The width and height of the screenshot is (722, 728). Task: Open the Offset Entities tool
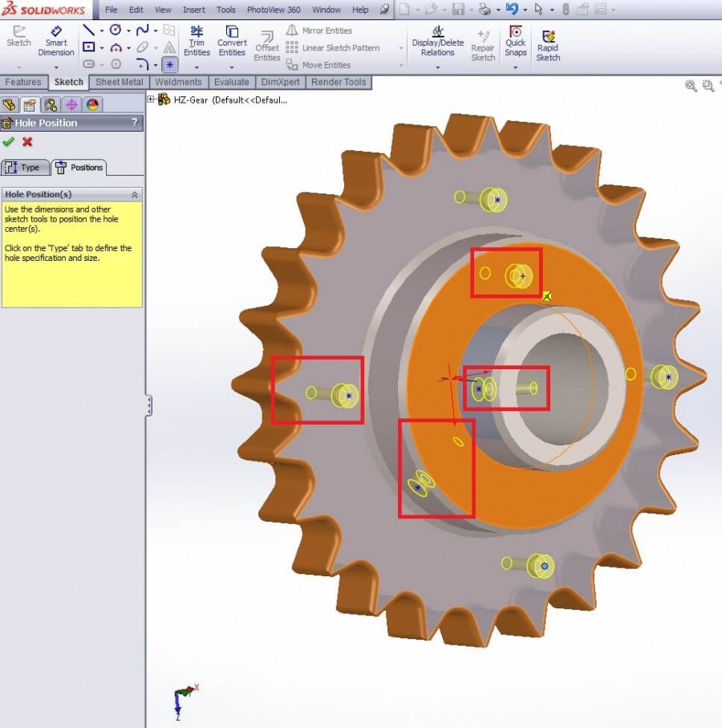click(x=266, y=48)
